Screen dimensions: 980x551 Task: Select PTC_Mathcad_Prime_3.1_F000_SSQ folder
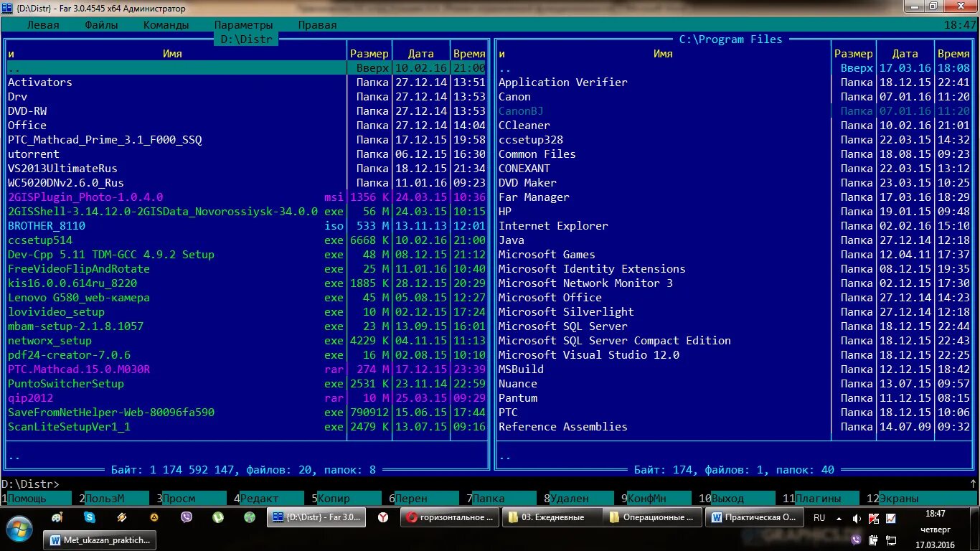click(x=105, y=140)
